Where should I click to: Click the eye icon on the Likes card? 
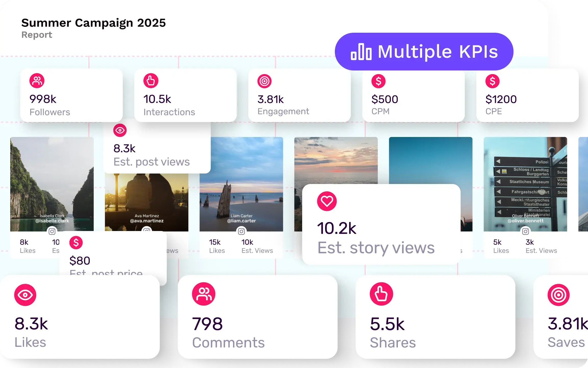[25, 295]
